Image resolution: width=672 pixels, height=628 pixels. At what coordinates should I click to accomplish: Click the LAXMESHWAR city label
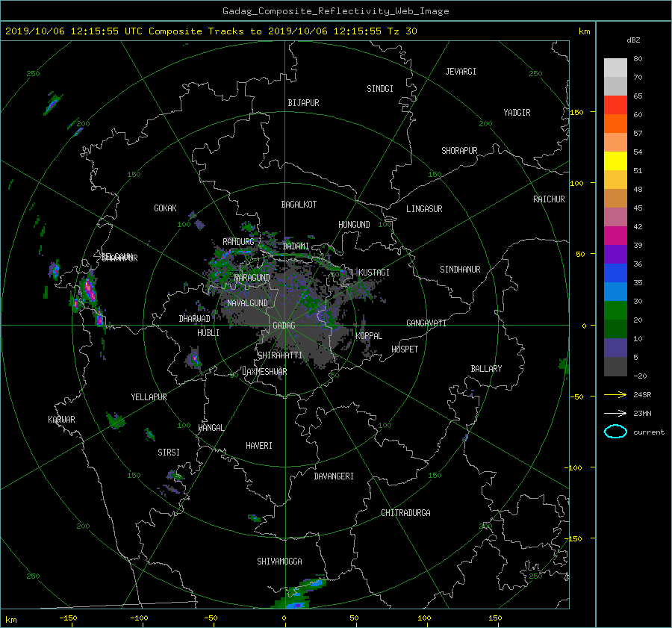click(x=264, y=372)
